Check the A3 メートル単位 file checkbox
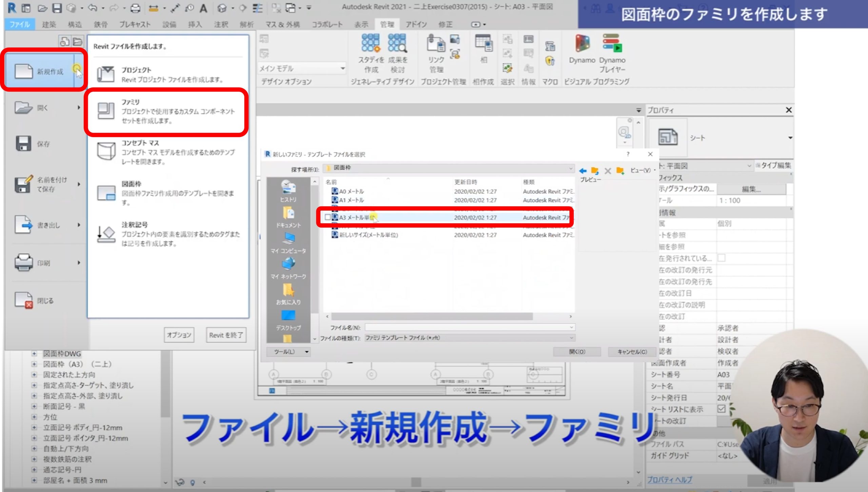Image resolution: width=868 pixels, height=492 pixels. 328,217
